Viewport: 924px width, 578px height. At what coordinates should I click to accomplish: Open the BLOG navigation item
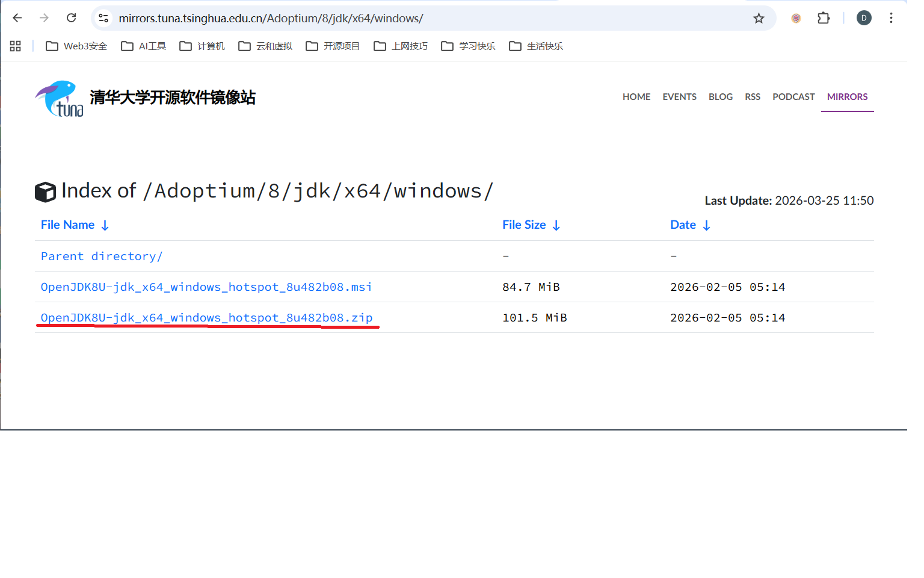(x=720, y=97)
